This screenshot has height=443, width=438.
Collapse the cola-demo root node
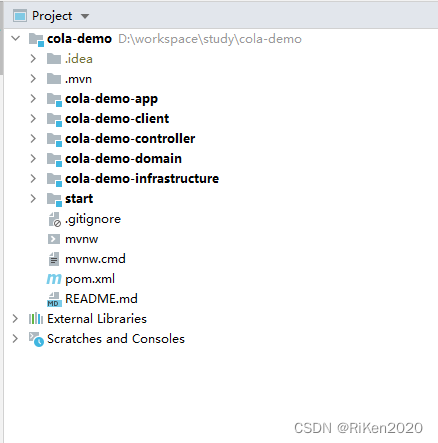(x=15, y=38)
